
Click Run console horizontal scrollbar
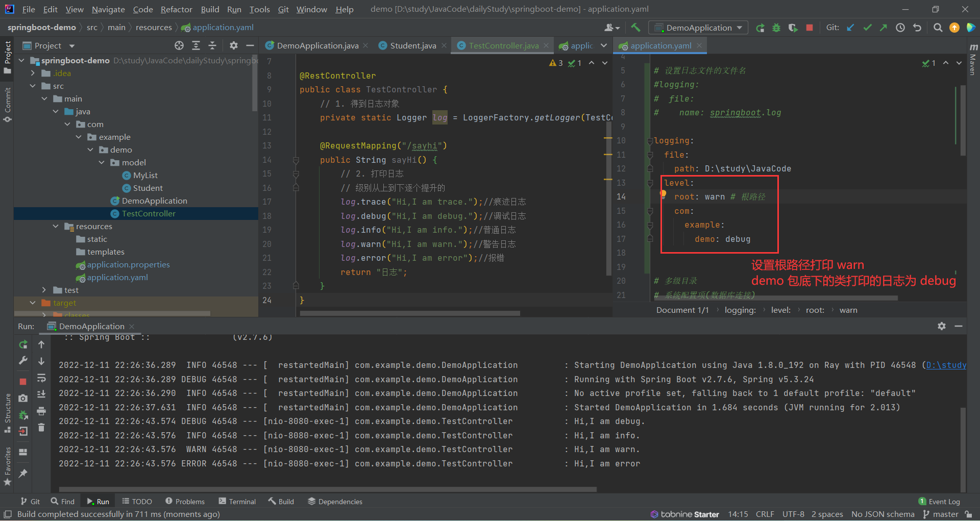pos(328,489)
